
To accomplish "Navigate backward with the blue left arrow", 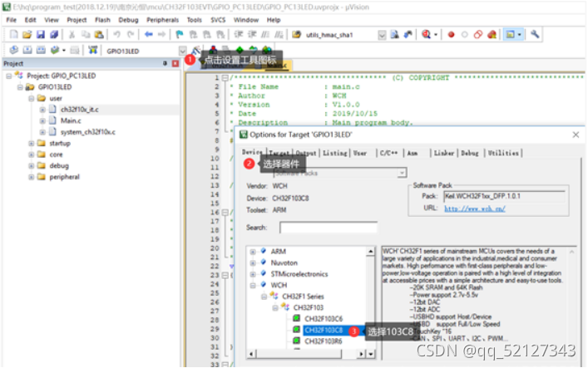I will pyautogui.click(x=149, y=35).
